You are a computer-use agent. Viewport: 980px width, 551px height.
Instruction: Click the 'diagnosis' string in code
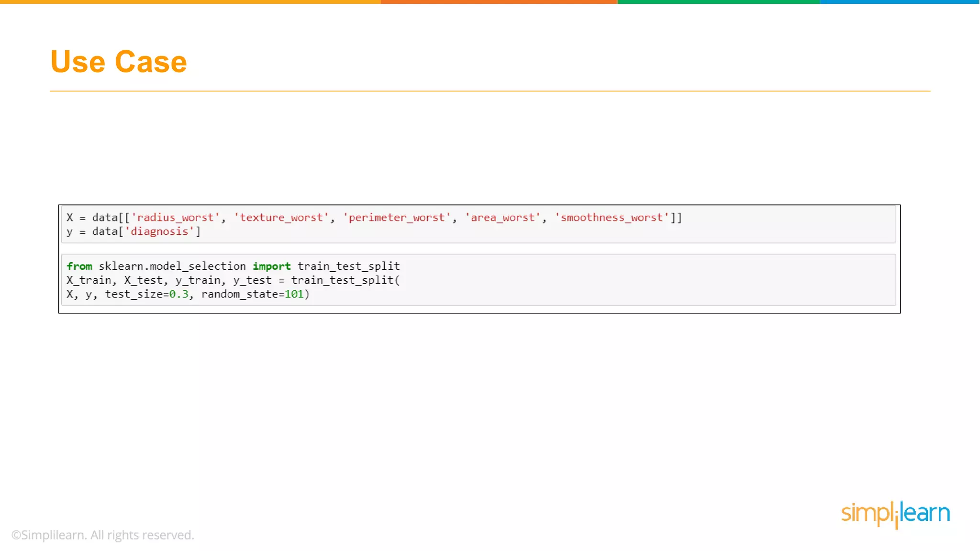[159, 231]
